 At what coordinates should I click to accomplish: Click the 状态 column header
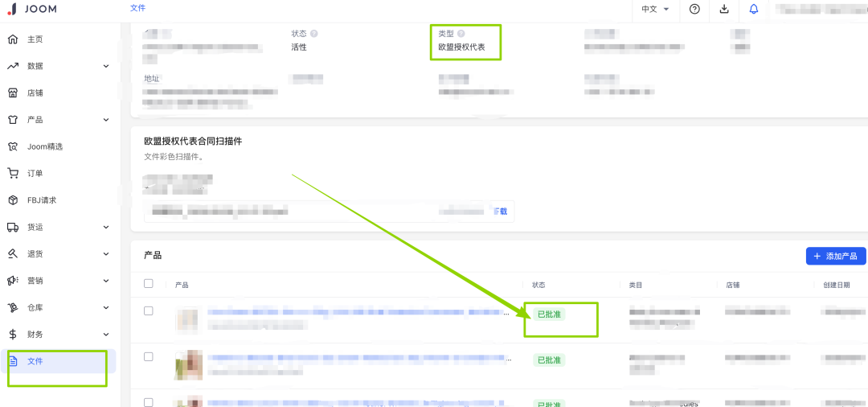pos(538,285)
